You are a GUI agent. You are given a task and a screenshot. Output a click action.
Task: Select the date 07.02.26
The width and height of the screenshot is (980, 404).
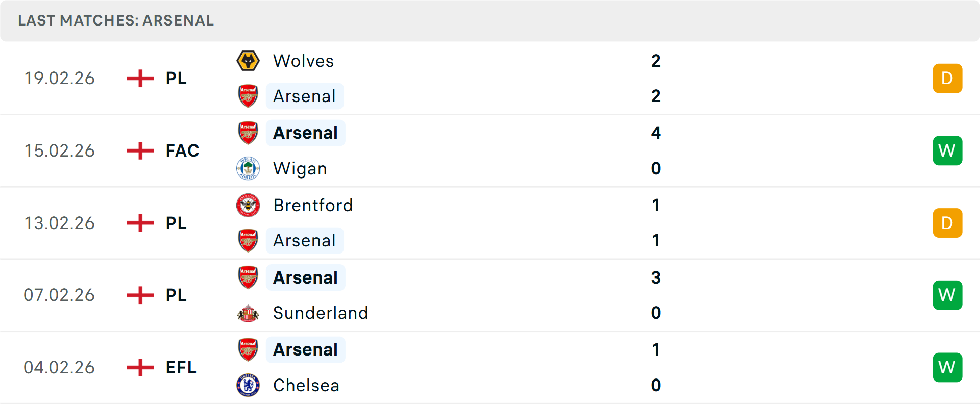point(59,295)
